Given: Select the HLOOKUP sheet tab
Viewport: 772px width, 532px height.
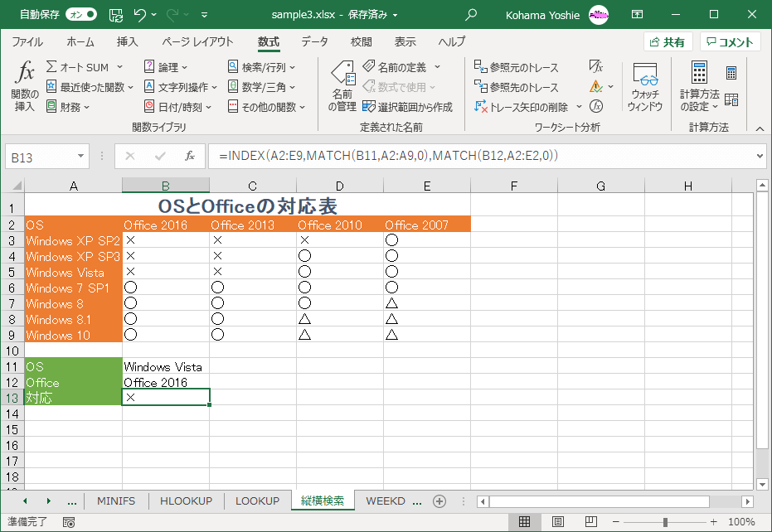Looking at the screenshot, I should click(x=186, y=501).
